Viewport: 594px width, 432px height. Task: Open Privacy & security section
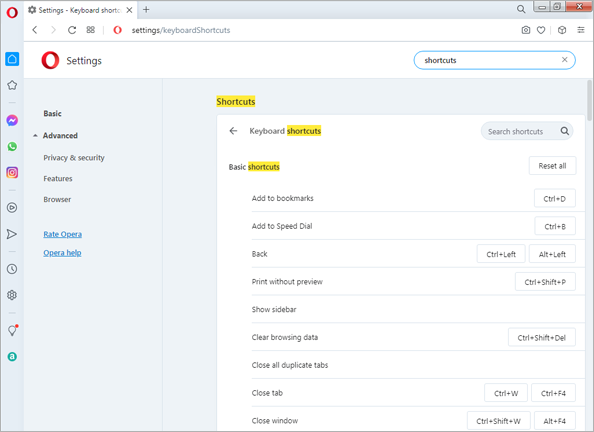pyautogui.click(x=74, y=158)
